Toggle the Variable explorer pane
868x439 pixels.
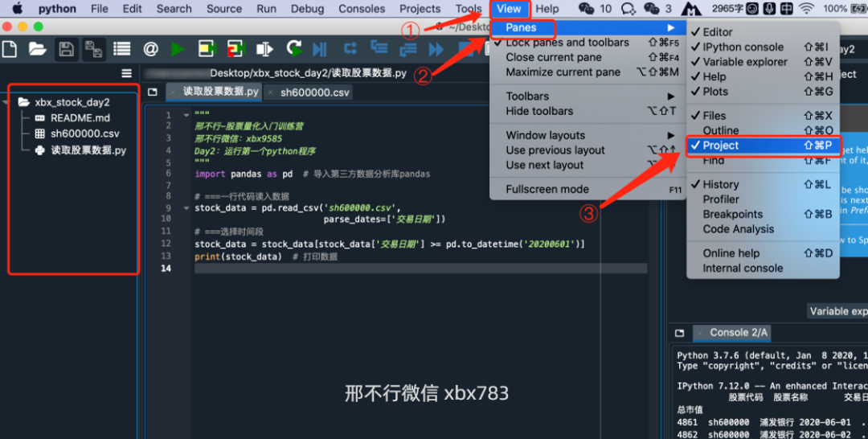(x=763, y=62)
